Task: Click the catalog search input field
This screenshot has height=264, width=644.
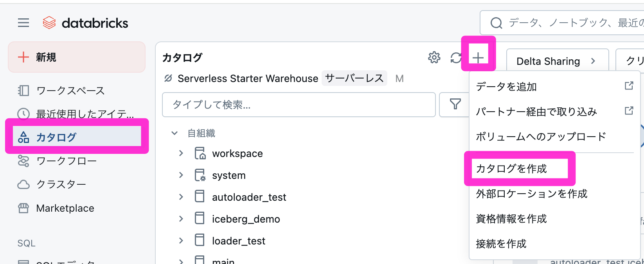Action: (x=299, y=105)
